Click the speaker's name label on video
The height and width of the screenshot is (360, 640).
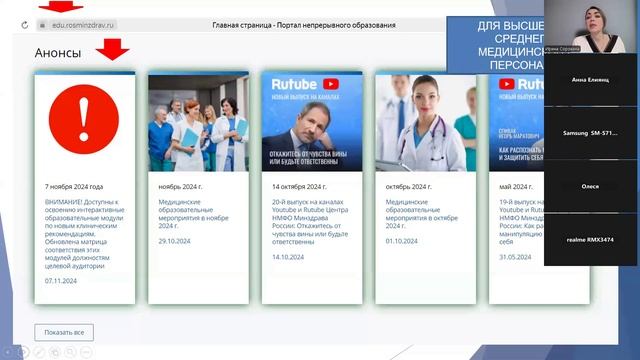[562, 49]
